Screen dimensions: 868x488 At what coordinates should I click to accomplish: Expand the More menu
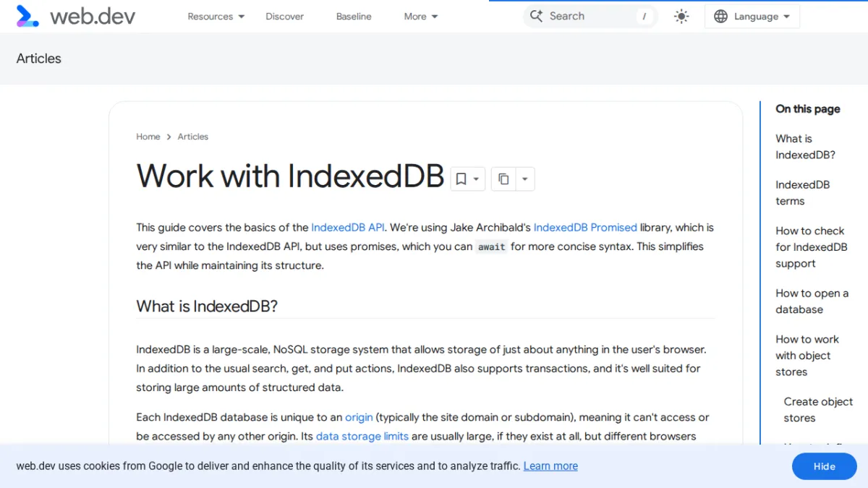421,16
